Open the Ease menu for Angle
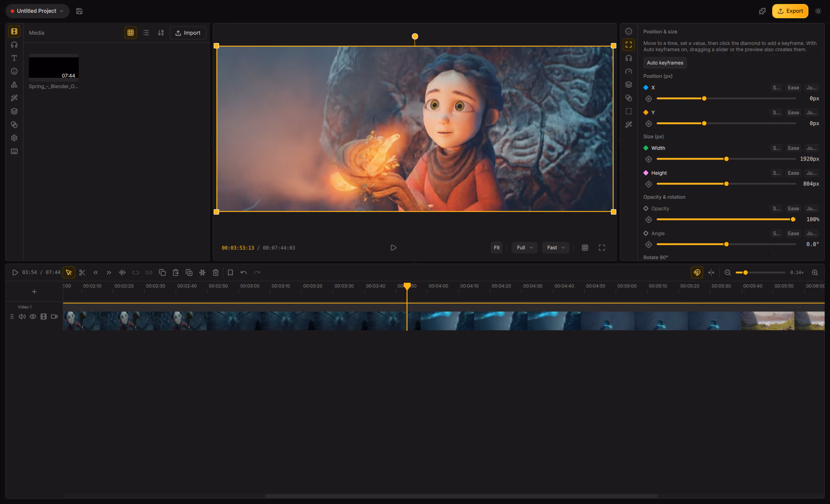This screenshot has width=830, height=504. [x=793, y=234]
